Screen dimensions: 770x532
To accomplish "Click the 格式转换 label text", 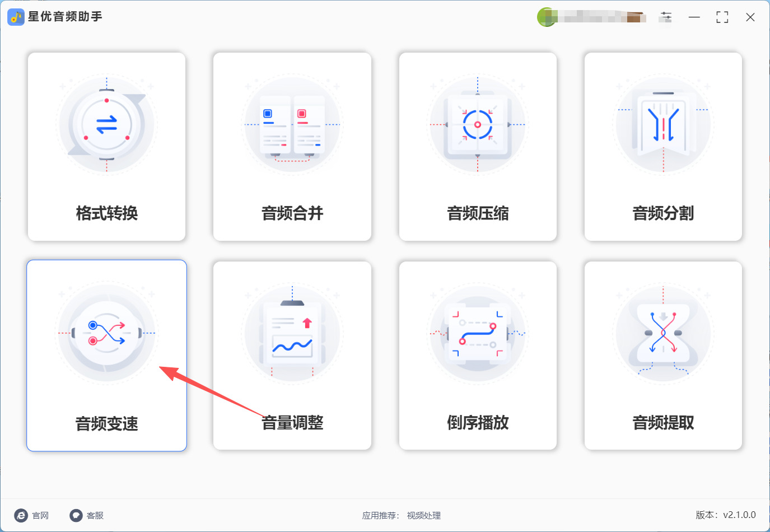I will point(106,213).
